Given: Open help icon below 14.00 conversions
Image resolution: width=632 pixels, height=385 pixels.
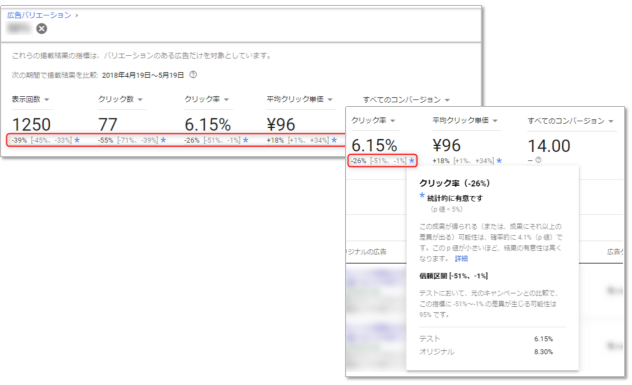Looking at the screenshot, I should click(538, 160).
